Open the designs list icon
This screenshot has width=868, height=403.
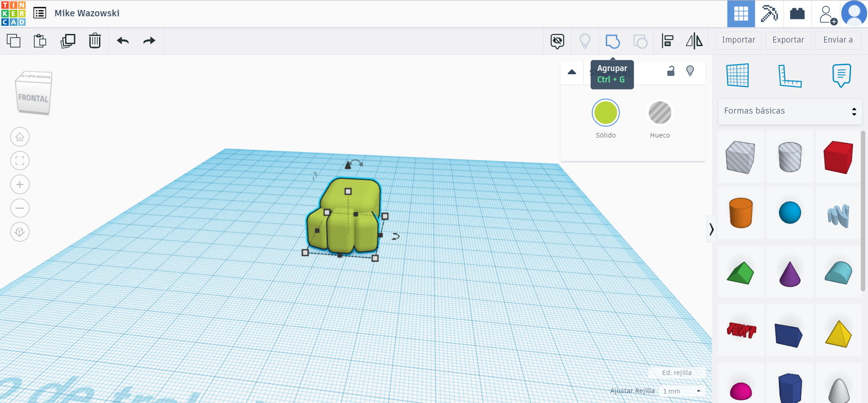point(40,13)
